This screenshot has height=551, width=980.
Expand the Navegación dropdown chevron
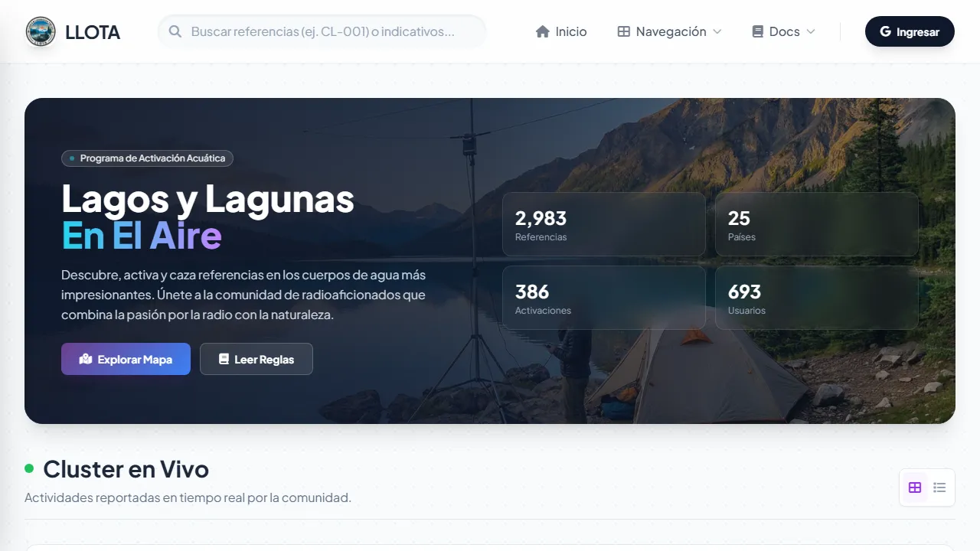click(x=717, y=31)
